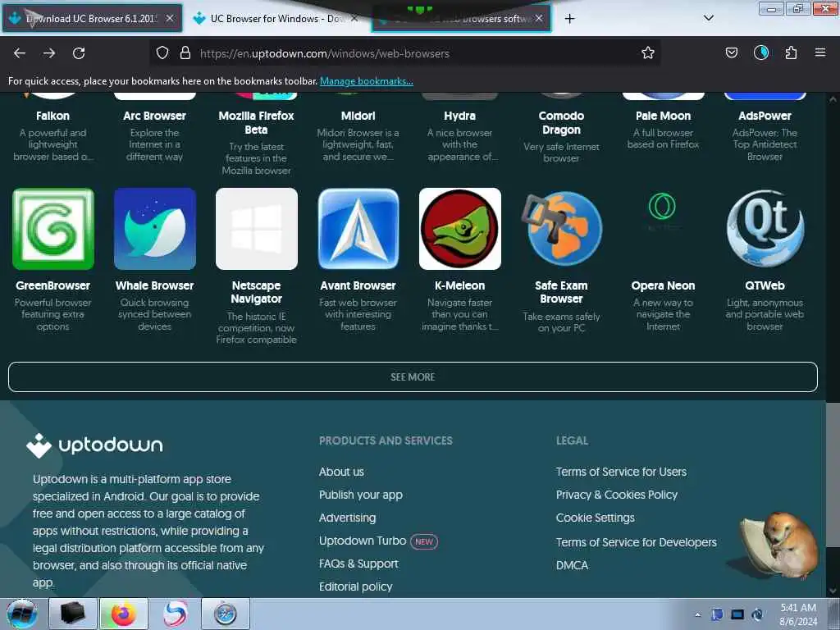
Task: Open the blue circular extension icon in toolbar
Action: pos(761,52)
